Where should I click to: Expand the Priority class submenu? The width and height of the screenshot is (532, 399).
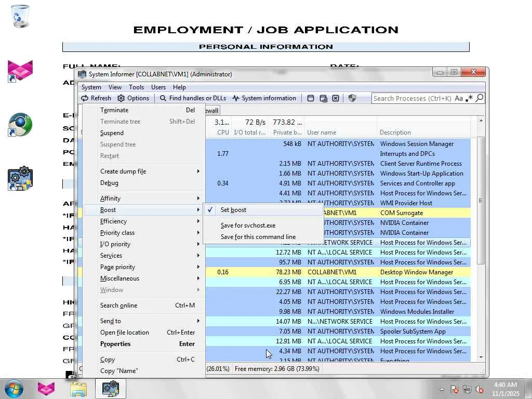(144, 233)
